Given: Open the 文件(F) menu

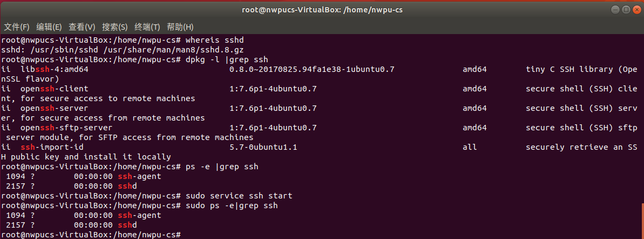Looking at the screenshot, I should click(x=16, y=27).
